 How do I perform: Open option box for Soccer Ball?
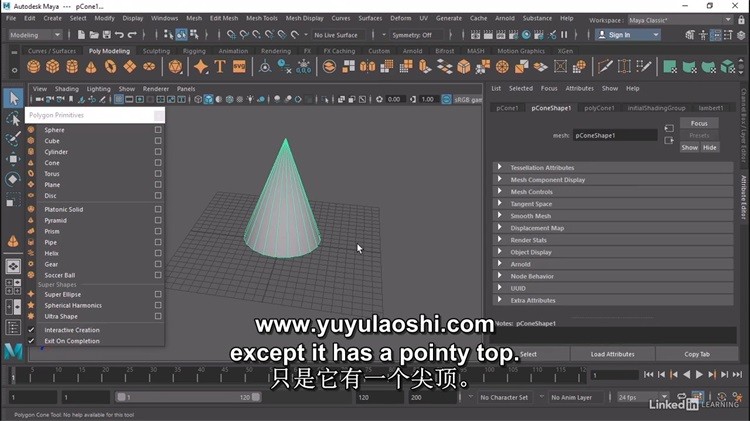(158, 275)
